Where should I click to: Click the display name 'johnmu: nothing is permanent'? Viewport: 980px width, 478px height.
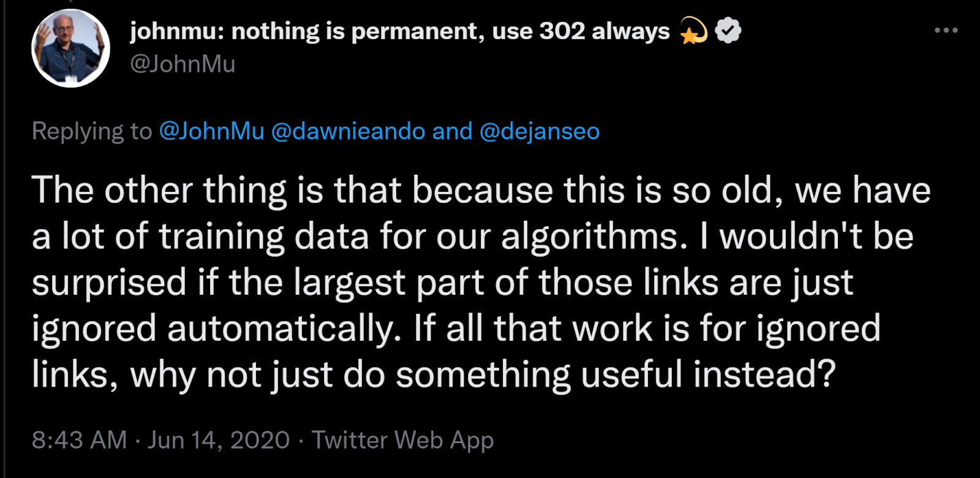306,31
